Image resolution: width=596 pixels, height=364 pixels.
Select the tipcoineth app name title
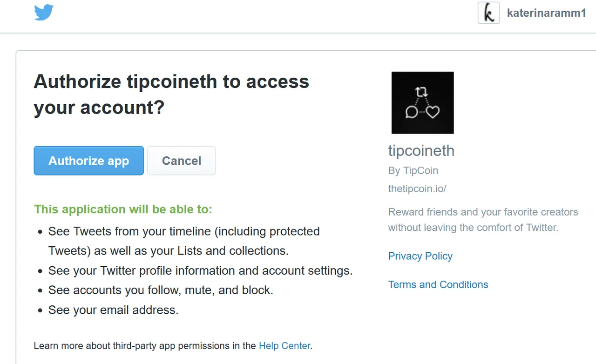421,151
